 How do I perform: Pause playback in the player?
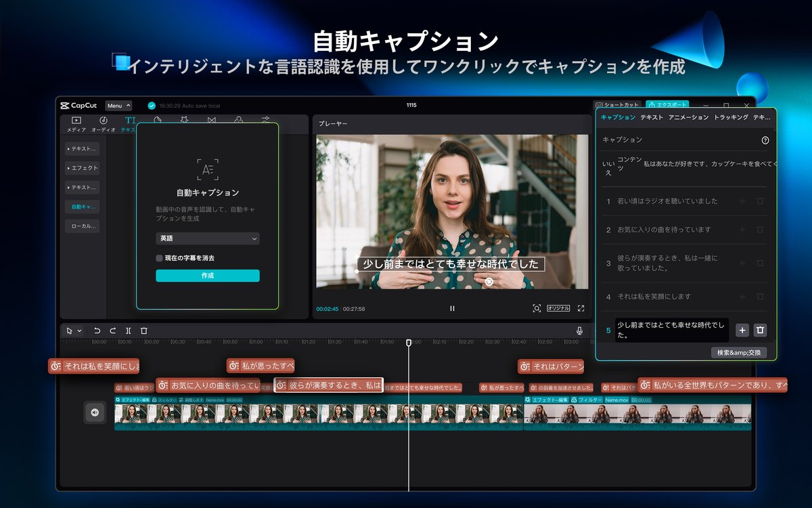point(452,308)
